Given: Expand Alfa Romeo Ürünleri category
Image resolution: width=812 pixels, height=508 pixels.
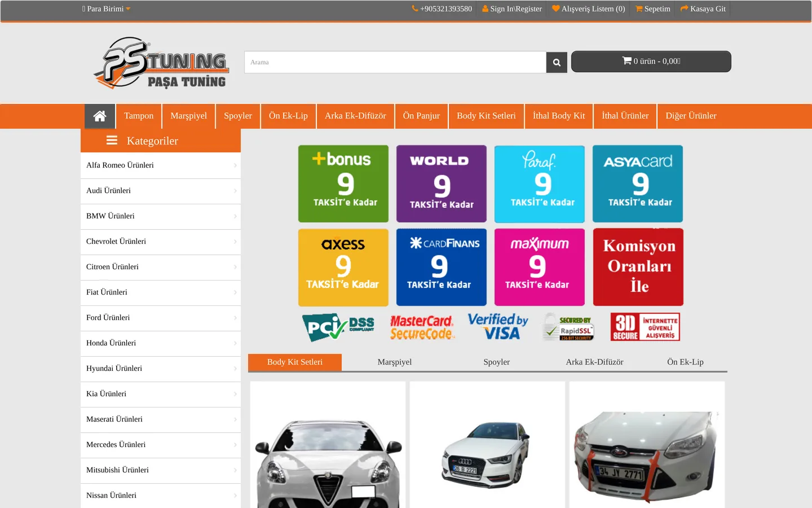Looking at the screenshot, I should pyautogui.click(x=161, y=165).
